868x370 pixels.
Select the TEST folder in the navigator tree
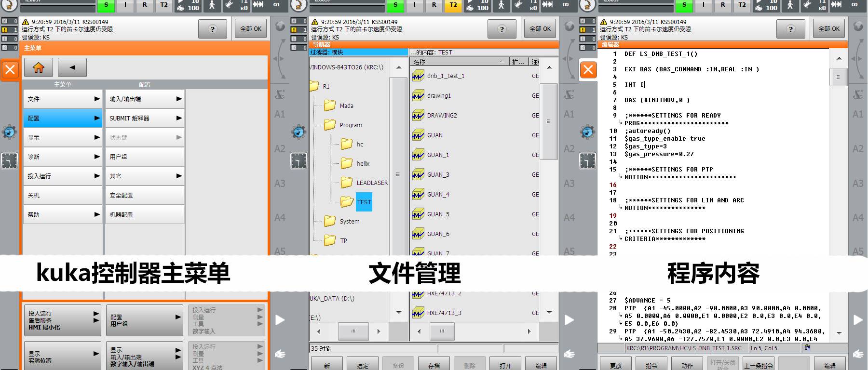tap(364, 202)
